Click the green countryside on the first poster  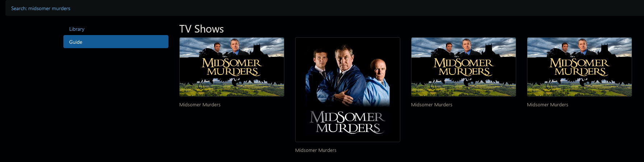(x=232, y=90)
